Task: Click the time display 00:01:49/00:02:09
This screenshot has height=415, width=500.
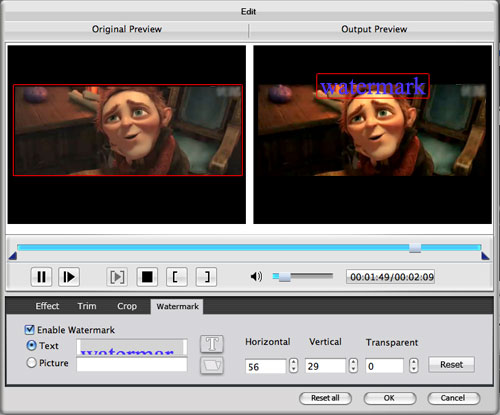Action: (x=391, y=277)
